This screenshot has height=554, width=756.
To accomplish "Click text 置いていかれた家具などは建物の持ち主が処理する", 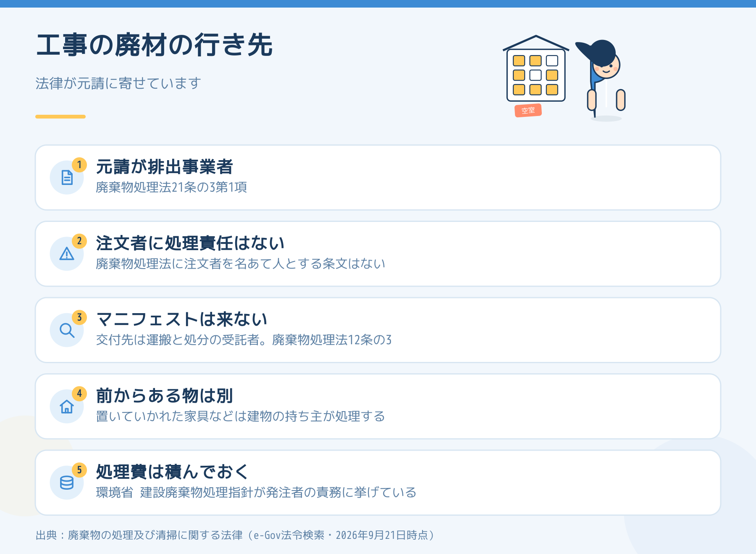I will click(241, 416).
